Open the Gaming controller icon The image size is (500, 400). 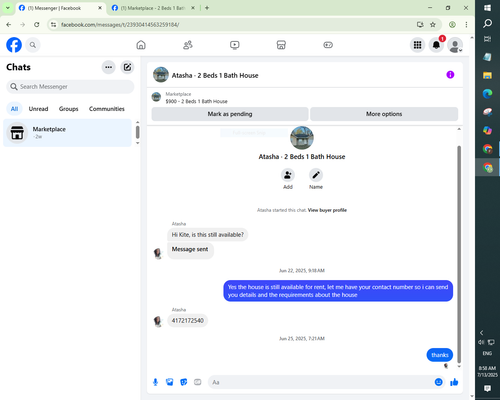(328, 45)
